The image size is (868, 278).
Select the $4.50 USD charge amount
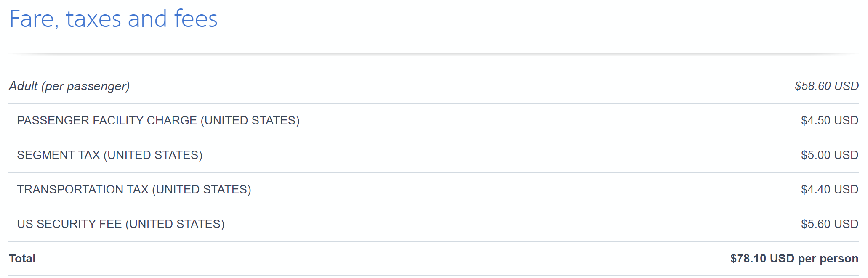click(829, 121)
